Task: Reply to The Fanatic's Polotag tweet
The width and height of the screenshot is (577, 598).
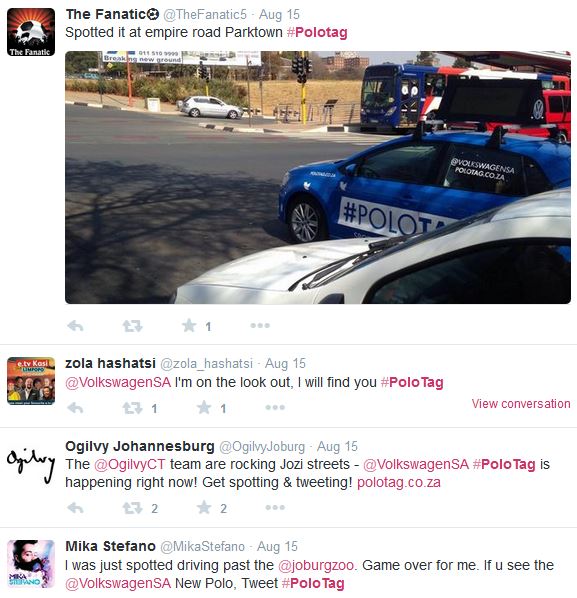Action: tap(75, 326)
